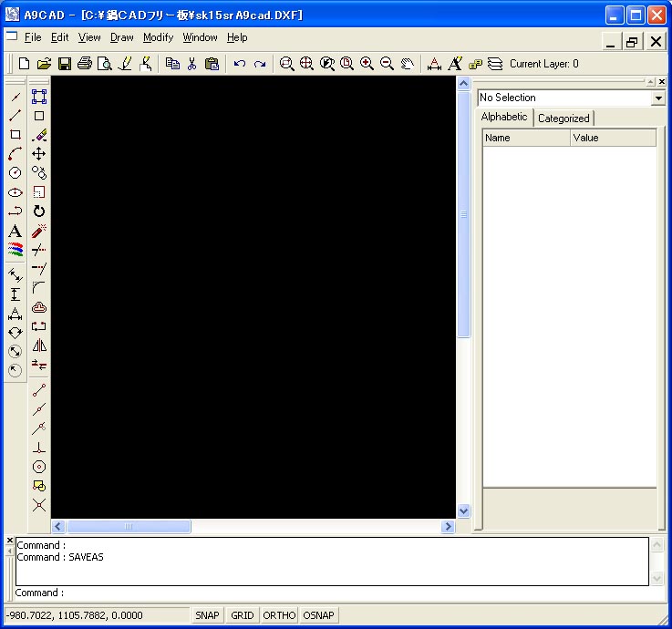672x629 pixels.
Task: Select the Vertical dimension tool
Action: (15, 294)
